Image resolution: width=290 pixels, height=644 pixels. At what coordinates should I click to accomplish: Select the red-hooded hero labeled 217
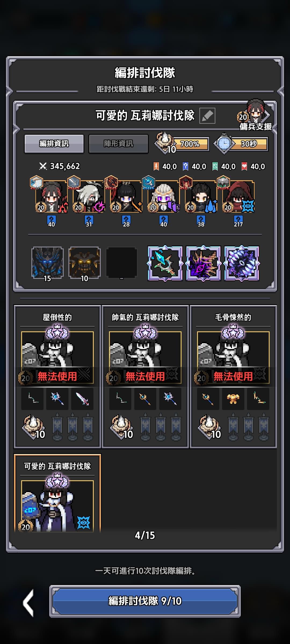pyautogui.click(x=238, y=197)
